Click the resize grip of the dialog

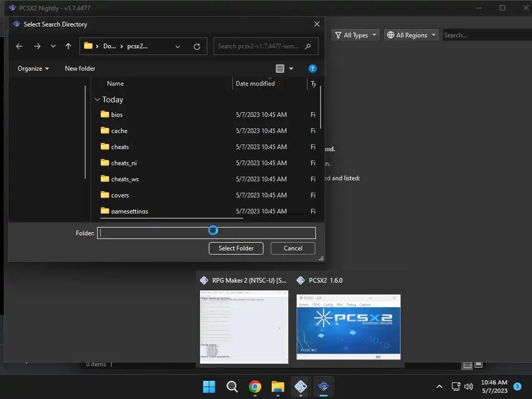point(321,259)
